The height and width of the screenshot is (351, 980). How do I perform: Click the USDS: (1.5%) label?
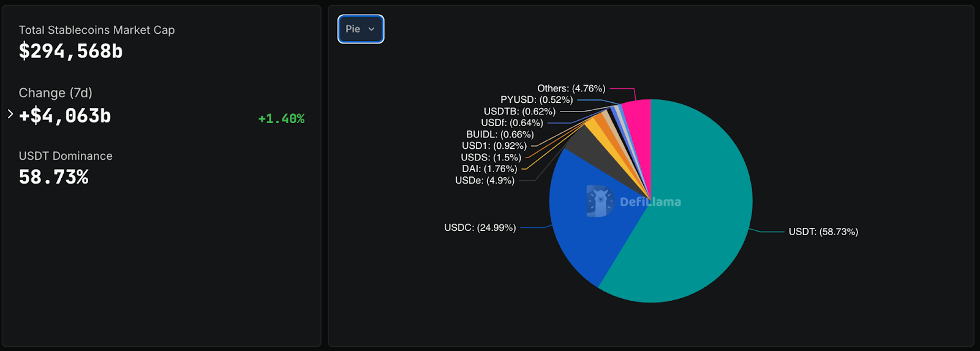point(491,157)
